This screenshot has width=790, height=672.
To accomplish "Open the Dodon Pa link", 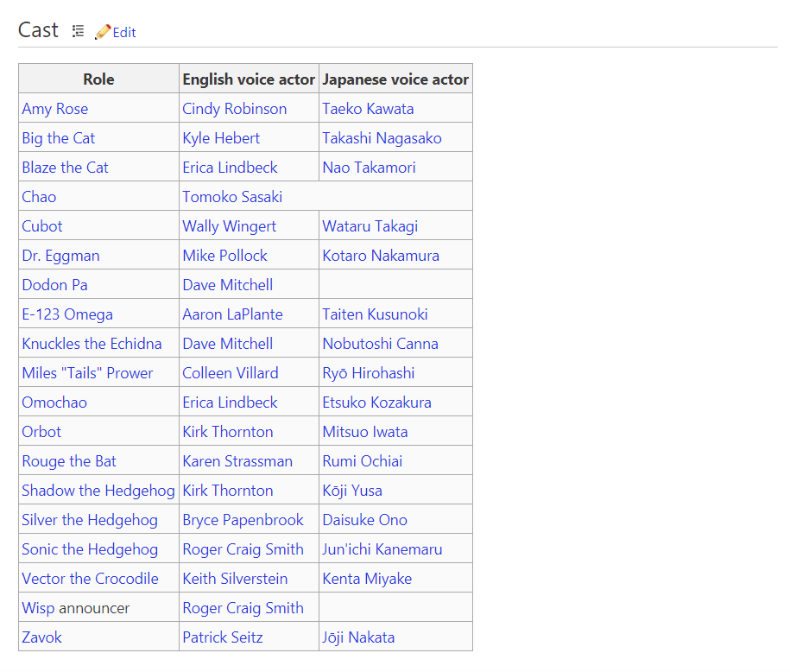I will point(55,285).
